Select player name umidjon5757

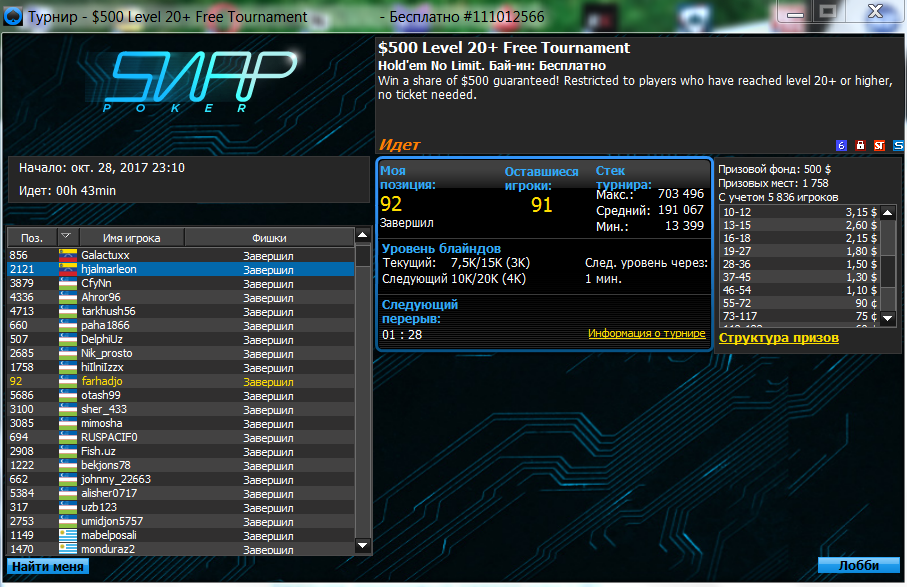(112, 521)
